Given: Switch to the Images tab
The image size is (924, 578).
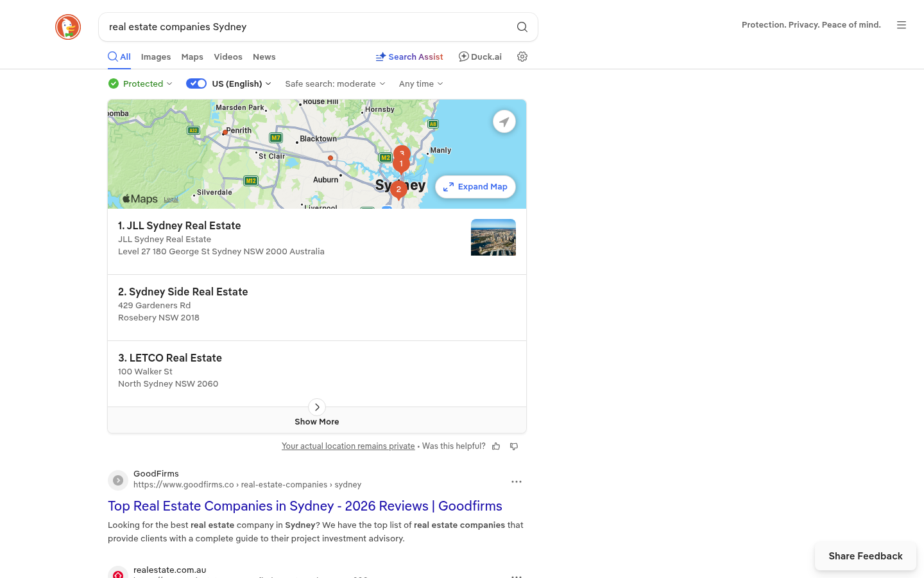Looking at the screenshot, I should (156, 57).
